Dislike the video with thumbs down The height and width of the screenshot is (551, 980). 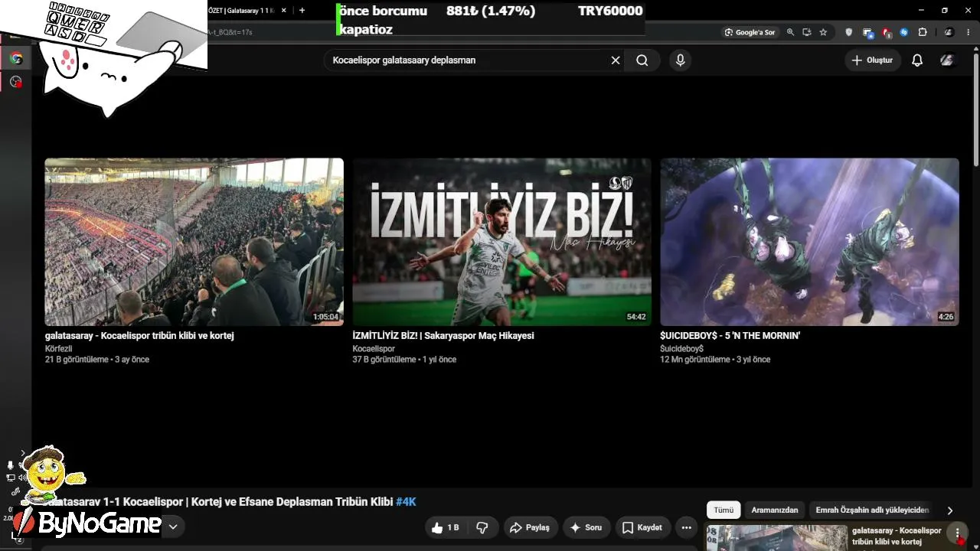(x=482, y=527)
